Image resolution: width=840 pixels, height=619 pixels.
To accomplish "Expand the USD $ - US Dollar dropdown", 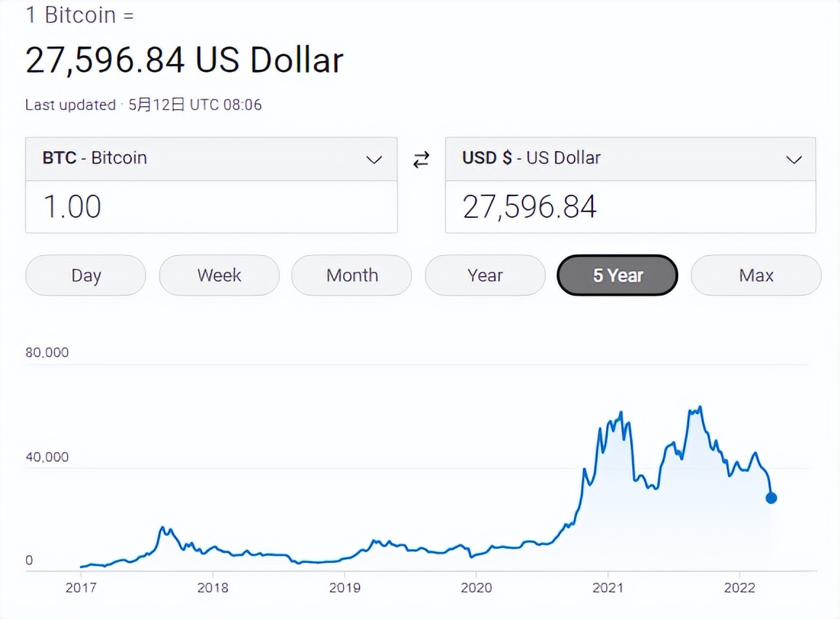I will tap(629, 158).
